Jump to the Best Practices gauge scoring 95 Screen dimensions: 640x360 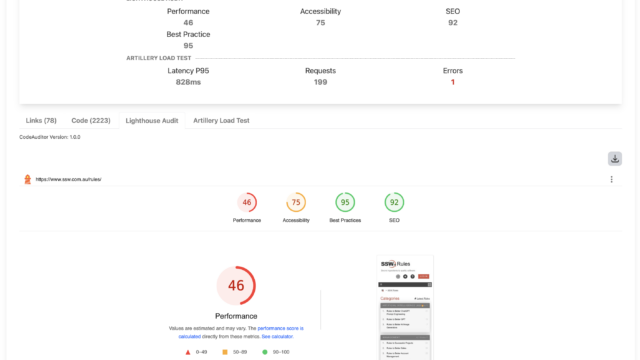pyautogui.click(x=345, y=208)
